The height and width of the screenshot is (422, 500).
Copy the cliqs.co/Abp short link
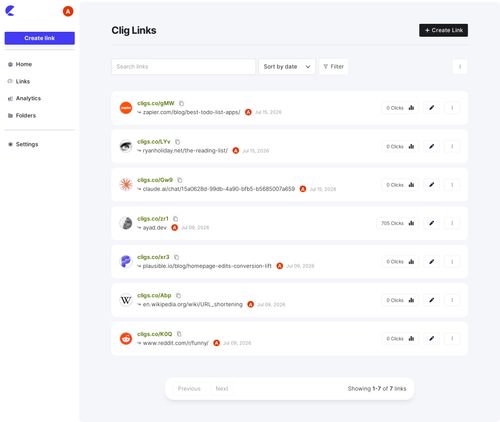pyautogui.click(x=178, y=295)
